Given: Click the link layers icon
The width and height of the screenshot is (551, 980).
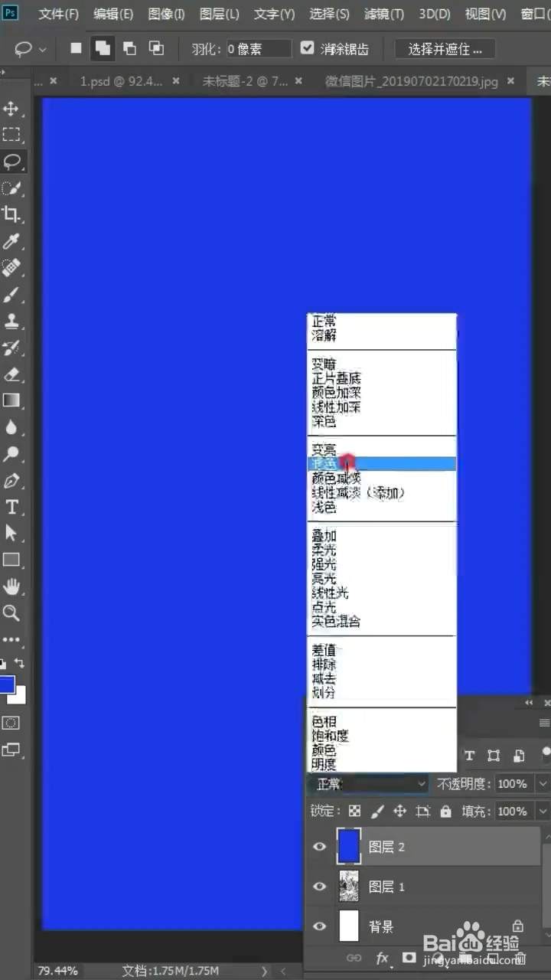Looking at the screenshot, I should point(354,958).
